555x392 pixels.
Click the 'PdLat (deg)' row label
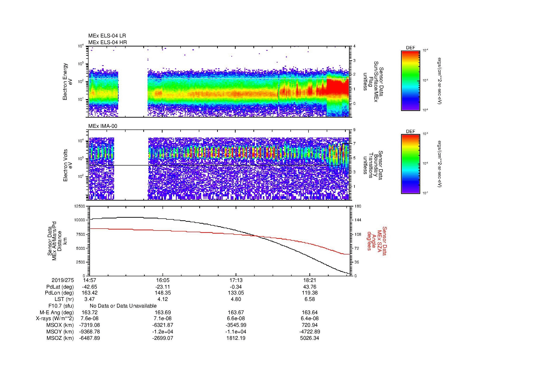(x=60, y=287)
